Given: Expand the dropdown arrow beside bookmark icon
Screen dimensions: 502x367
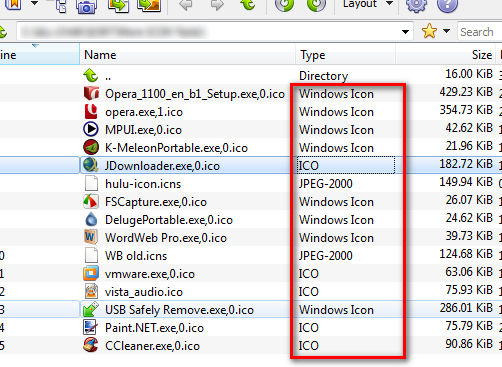Looking at the screenshot, I should pos(34,4).
